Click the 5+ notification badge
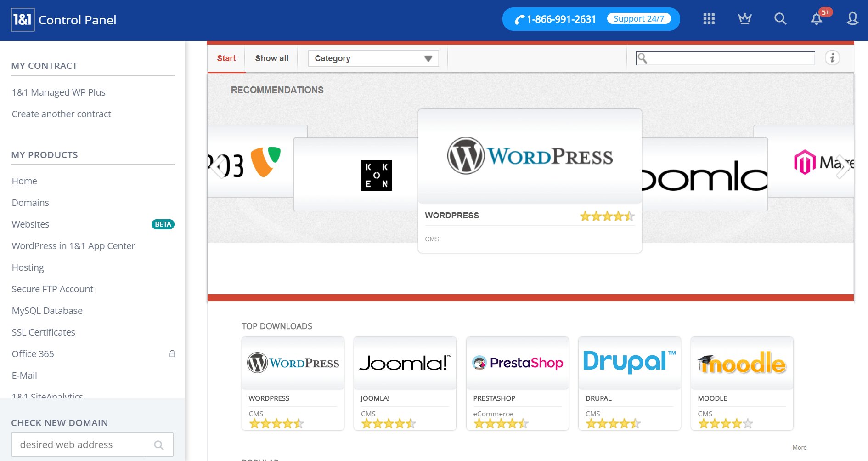 pos(825,12)
